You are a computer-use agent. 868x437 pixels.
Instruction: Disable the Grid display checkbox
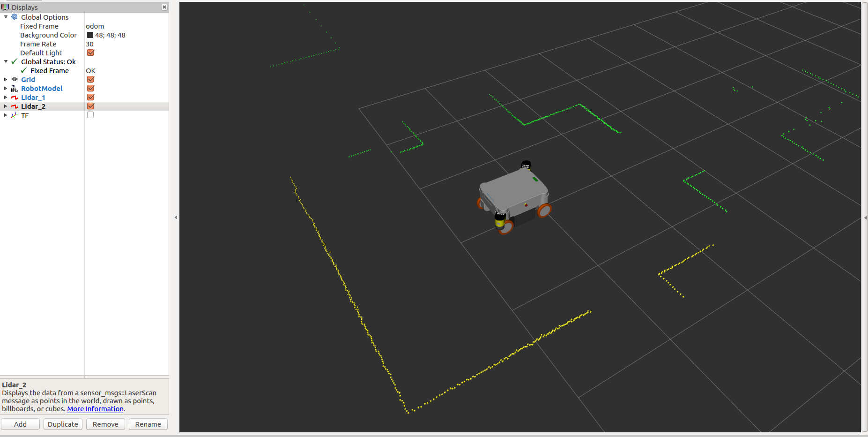click(91, 79)
